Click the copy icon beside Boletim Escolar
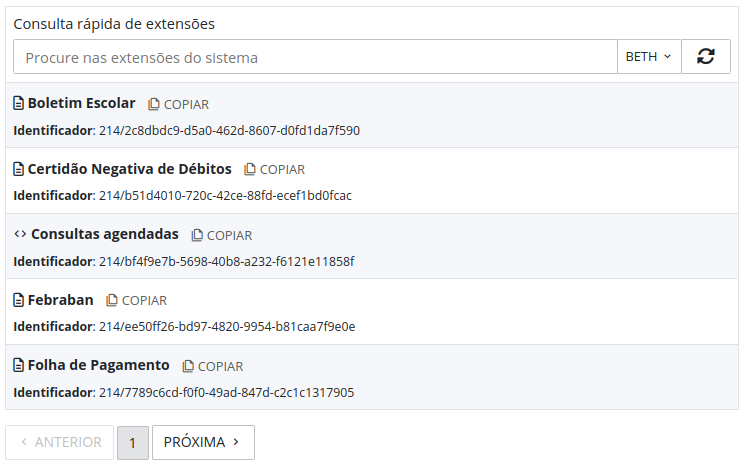Viewport: 749px width, 466px height. click(154, 104)
